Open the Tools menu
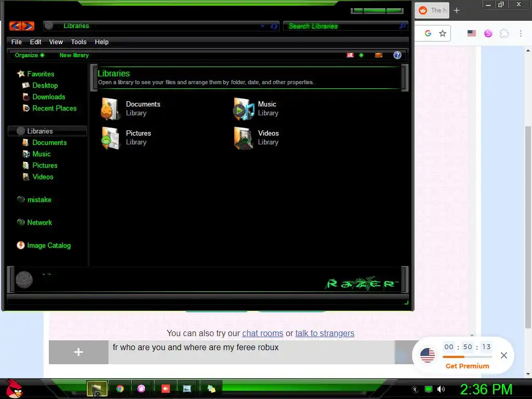The width and height of the screenshot is (532, 399). [x=79, y=42]
